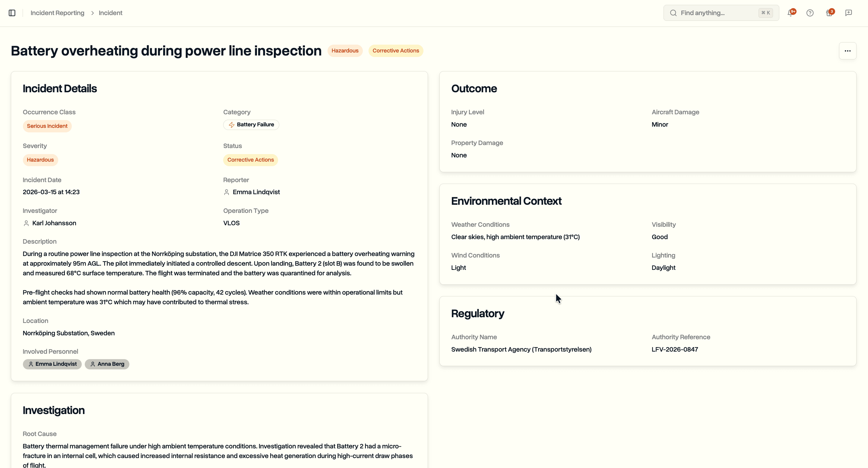Open the more options ellipsis menu
Image resolution: width=868 pixels, height=468 pixels.
coord(848,51)
